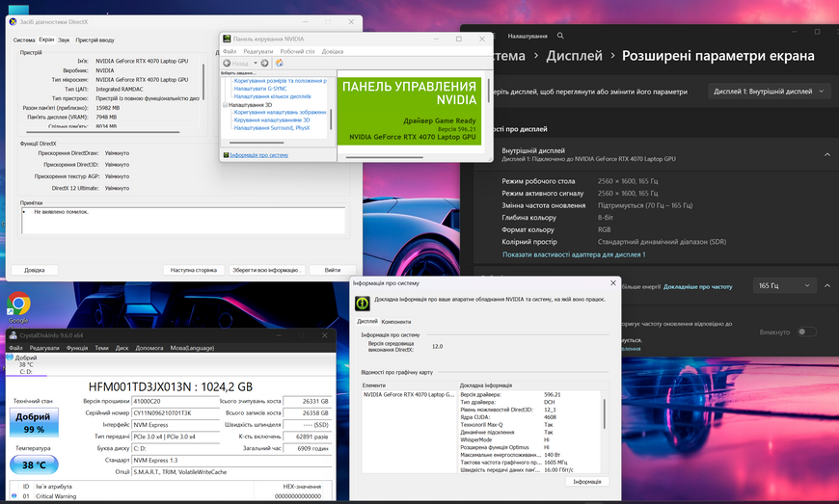This screenshot has height=504, width=839.
Task: Click the Наступна сторінка button
Action: 194,270
